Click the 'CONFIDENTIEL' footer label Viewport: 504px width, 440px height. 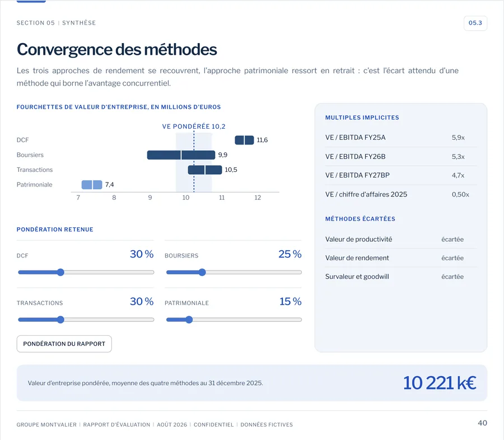214,424
